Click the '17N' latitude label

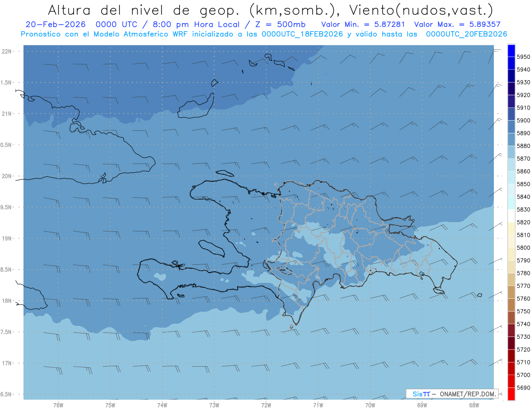(x=7, y=363)
